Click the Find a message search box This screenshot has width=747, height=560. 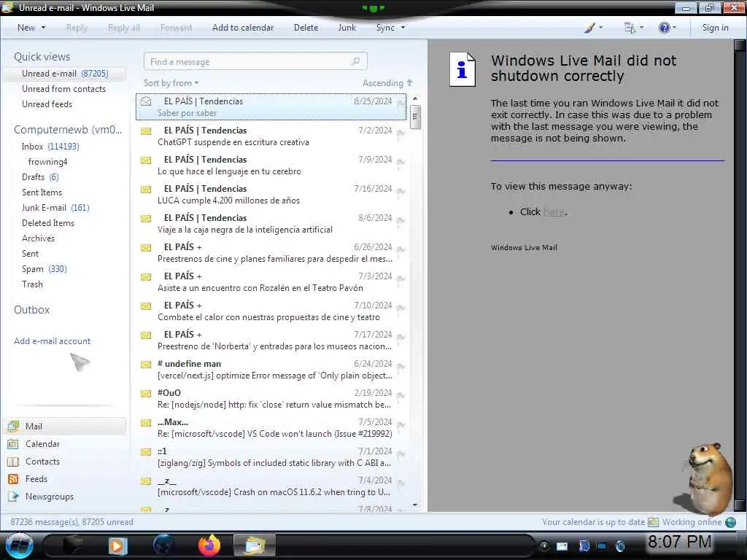255,61
